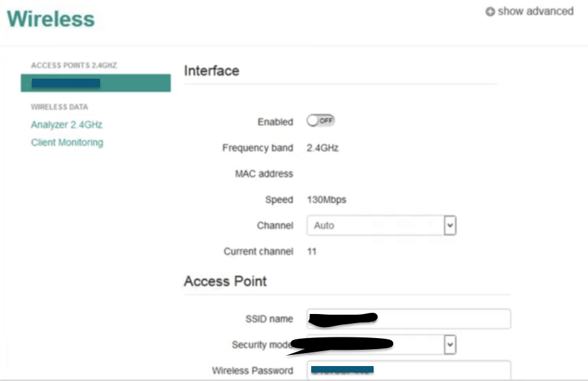
Task: Click the MAC address label
Action: point(264,174)
